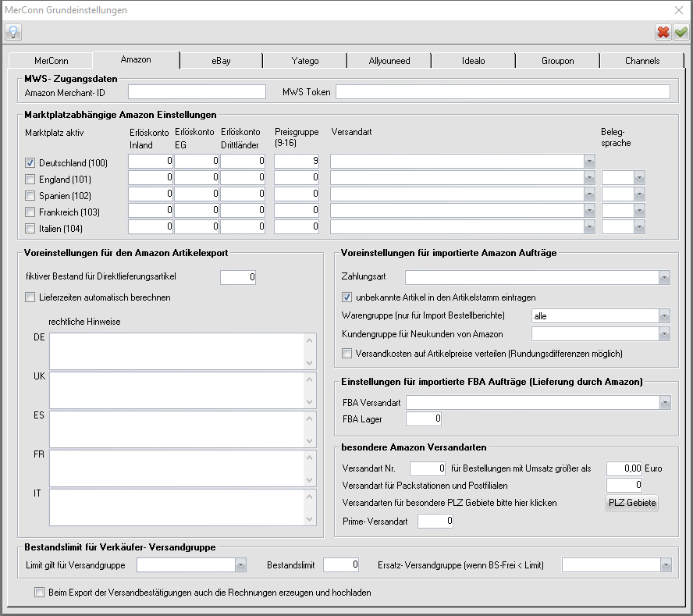Click scroll down arrow of DE text area
Viewport: 693px width, 616px height.
(309, 362)
